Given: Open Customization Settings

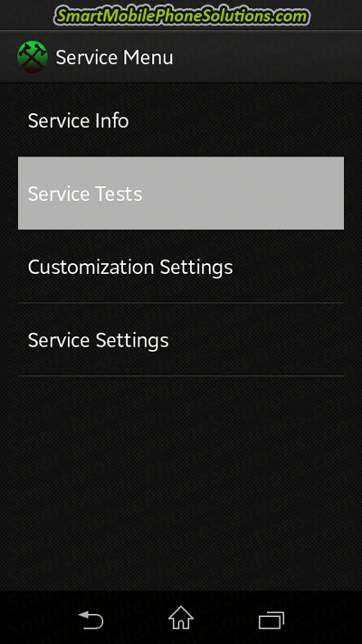Looking at the screenshot, I should point(181,267).
